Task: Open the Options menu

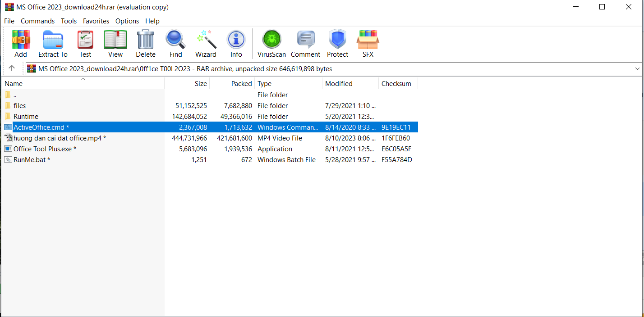Action: (127, 21)
